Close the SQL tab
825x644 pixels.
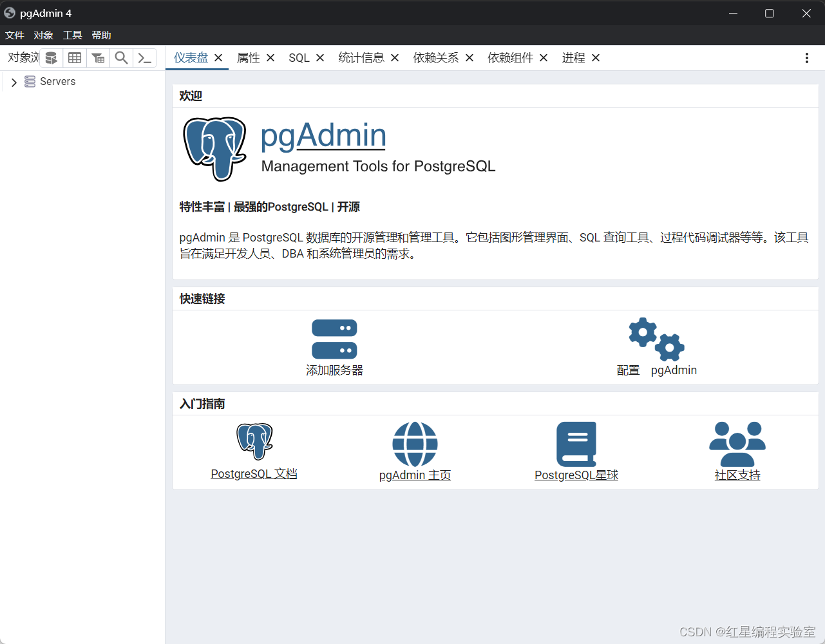[x=320, y=58]
